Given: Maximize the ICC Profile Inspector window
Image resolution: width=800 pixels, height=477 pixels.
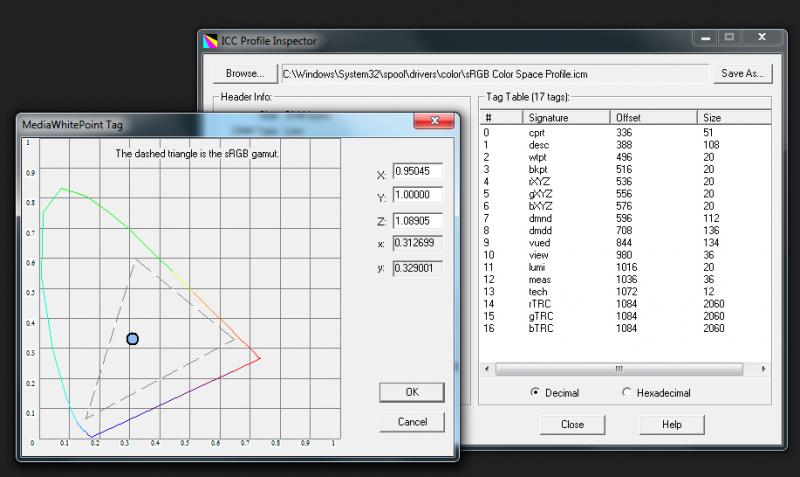Looking at the screenshot, I should point(730,37).
